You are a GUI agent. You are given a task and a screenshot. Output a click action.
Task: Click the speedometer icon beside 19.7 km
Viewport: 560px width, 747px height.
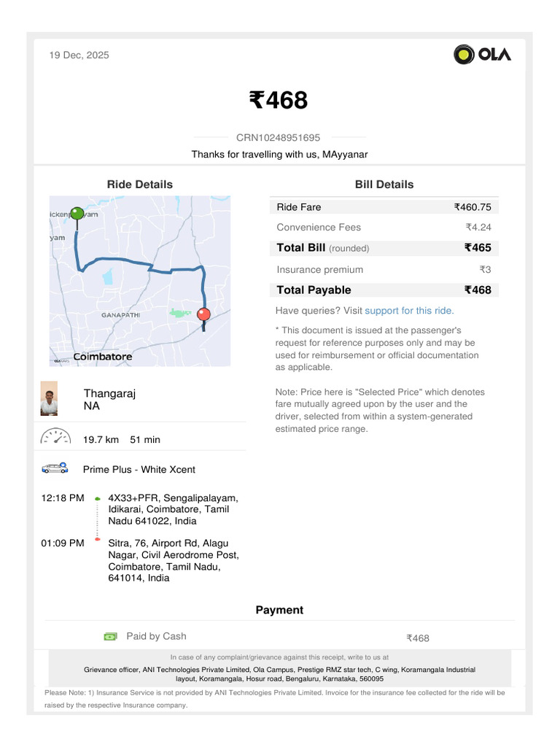tap(55, 438)
